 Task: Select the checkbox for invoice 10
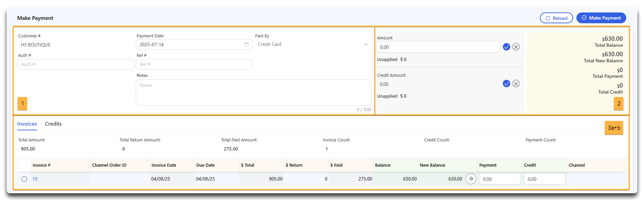tap(24, 179)
